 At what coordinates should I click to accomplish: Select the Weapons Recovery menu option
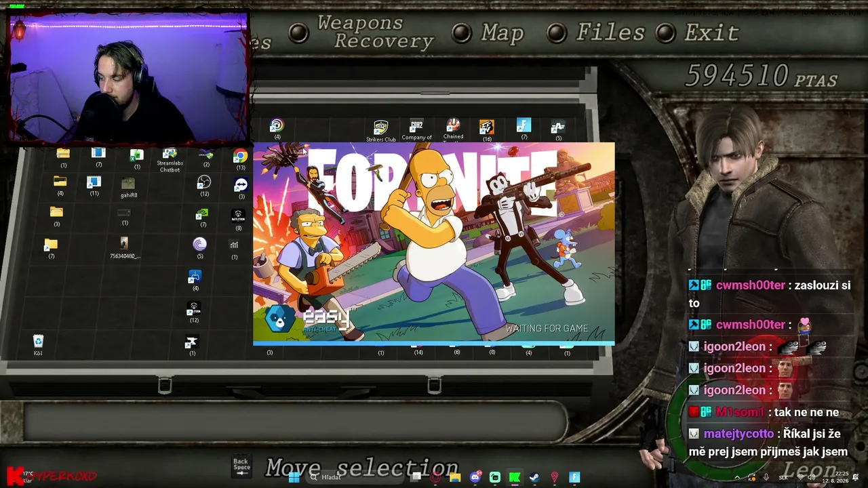(x=375, y=32)
